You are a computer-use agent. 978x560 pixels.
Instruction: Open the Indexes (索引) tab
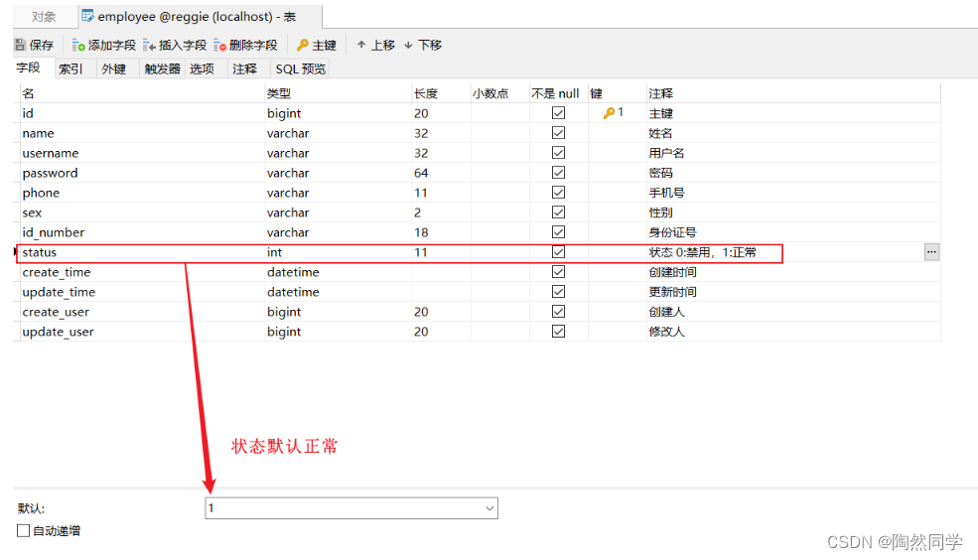point(70,69)
